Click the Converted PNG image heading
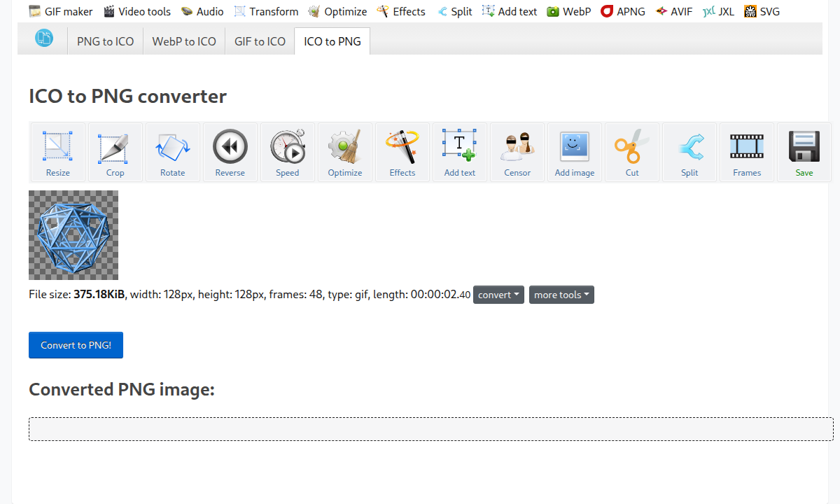The width and height of the screenshot is (840, 504). (122, 389)
